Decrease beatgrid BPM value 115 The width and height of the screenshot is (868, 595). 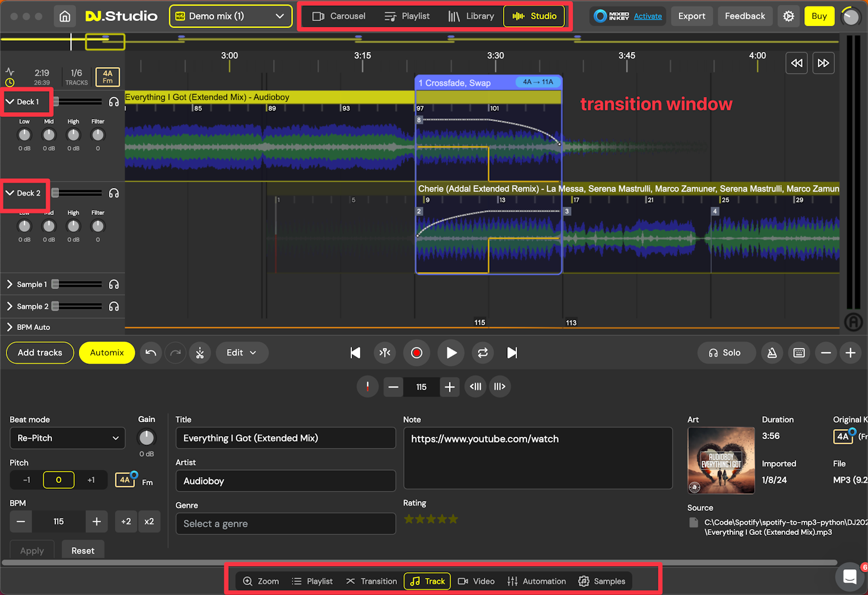pyautogui.click(x=393, y=387)
